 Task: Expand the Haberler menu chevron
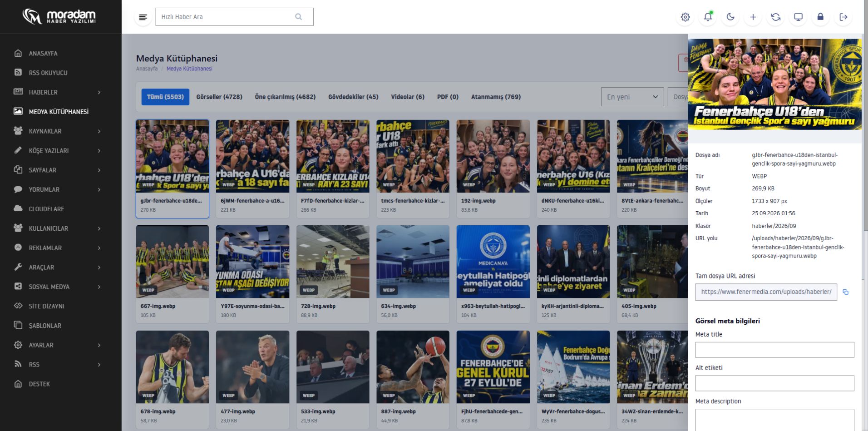click(99, 92)
